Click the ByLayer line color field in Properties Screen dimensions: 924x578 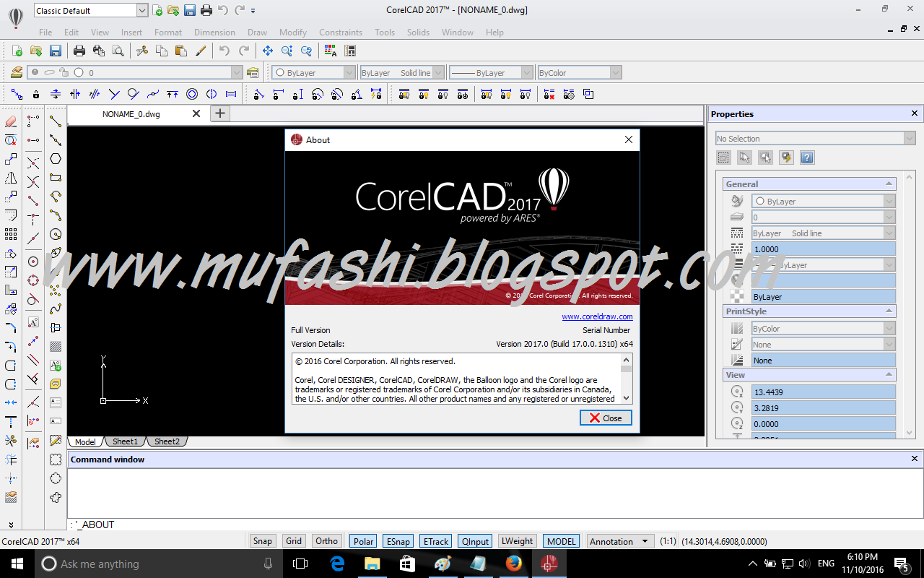pyautogui.click(x=823, y=202)
